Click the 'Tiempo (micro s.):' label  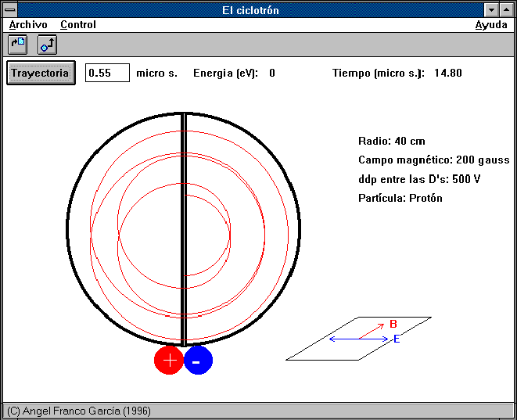[379, 74]
